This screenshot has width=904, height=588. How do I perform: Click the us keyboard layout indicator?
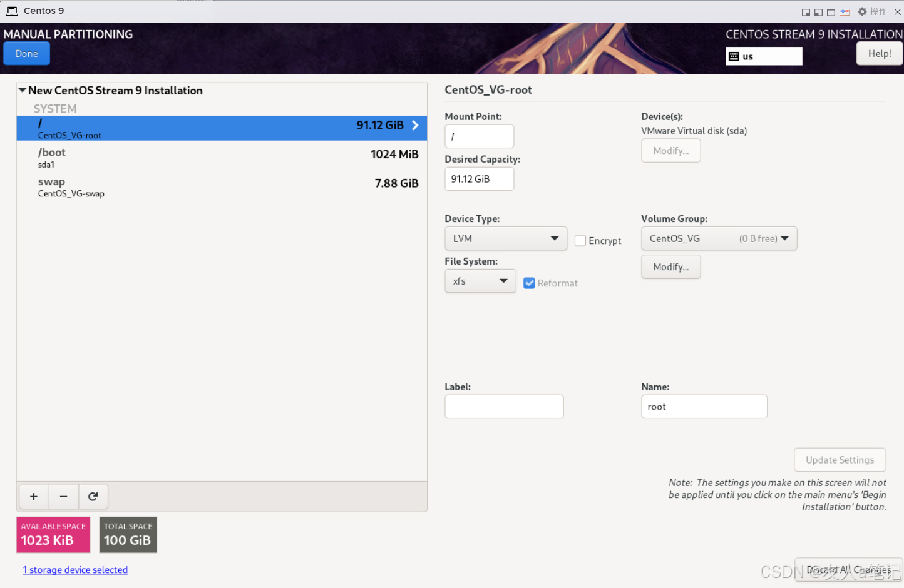click(764, 56)
